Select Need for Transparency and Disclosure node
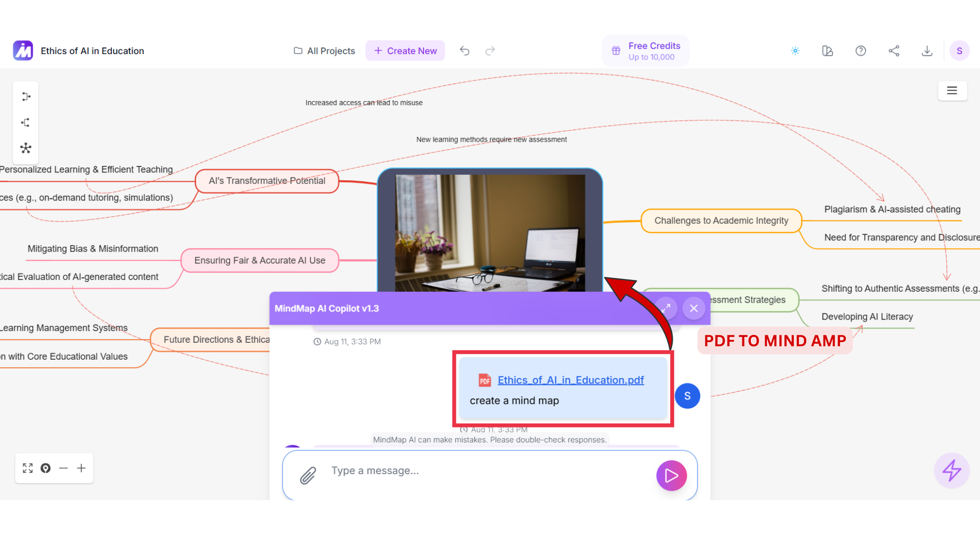The width and height of the screenshot is (980, 535). click(902, 238)
